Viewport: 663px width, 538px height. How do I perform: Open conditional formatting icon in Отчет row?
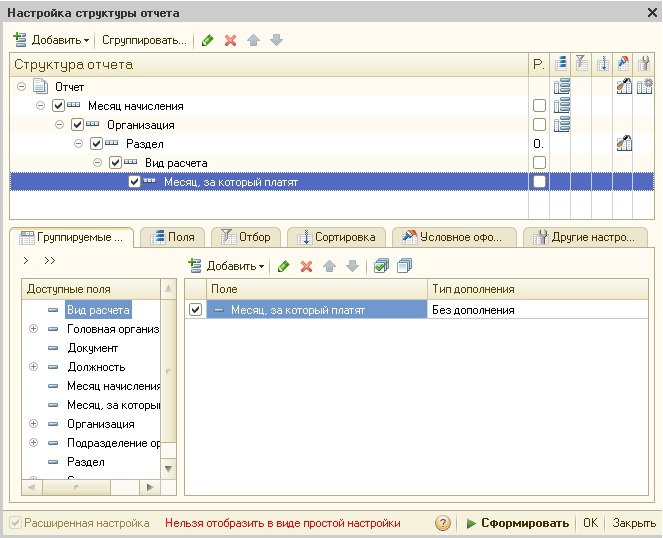624,87
